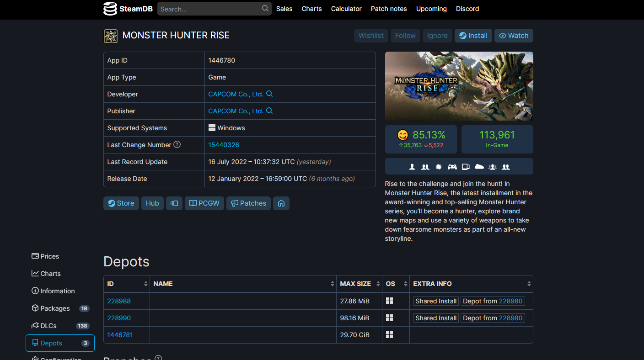Open Patch notes in the top navigation
644x360 pixels.
[389, 9]
